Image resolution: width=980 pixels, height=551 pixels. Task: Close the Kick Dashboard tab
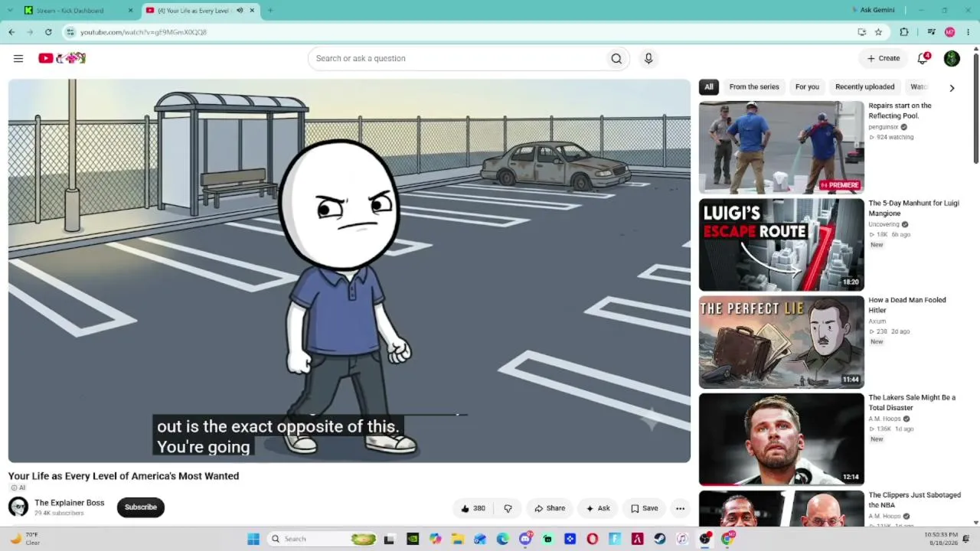tap(130, 11)
